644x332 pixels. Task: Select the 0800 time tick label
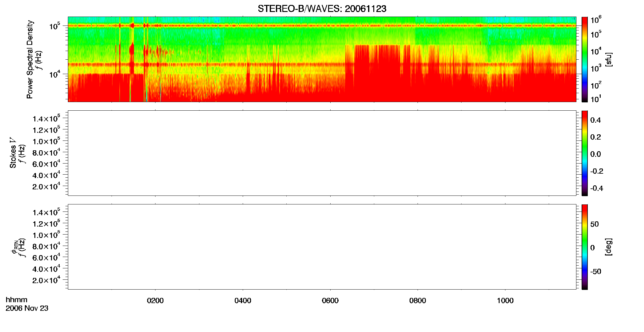pyautogui.click(x=418, y=301)
